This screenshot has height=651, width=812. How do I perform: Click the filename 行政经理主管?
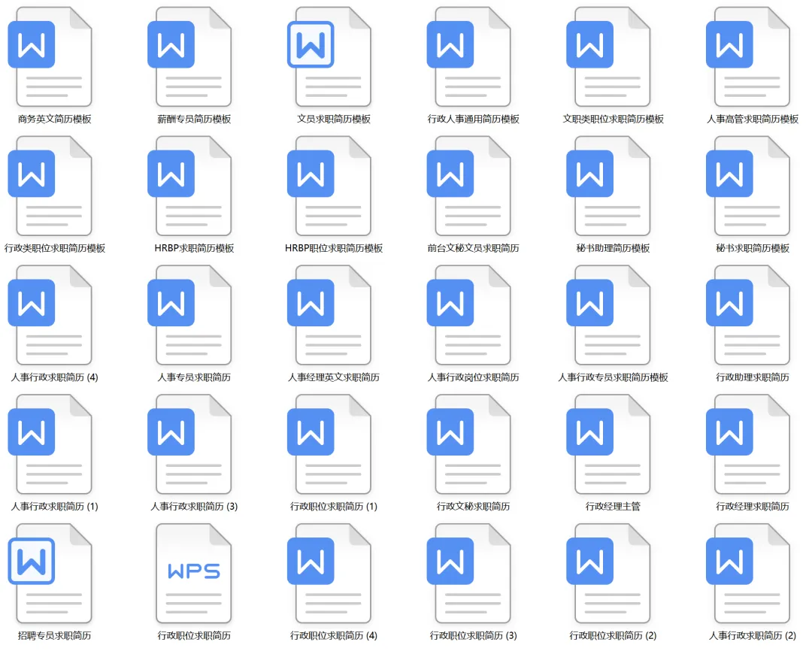click(x=614, y=506)
